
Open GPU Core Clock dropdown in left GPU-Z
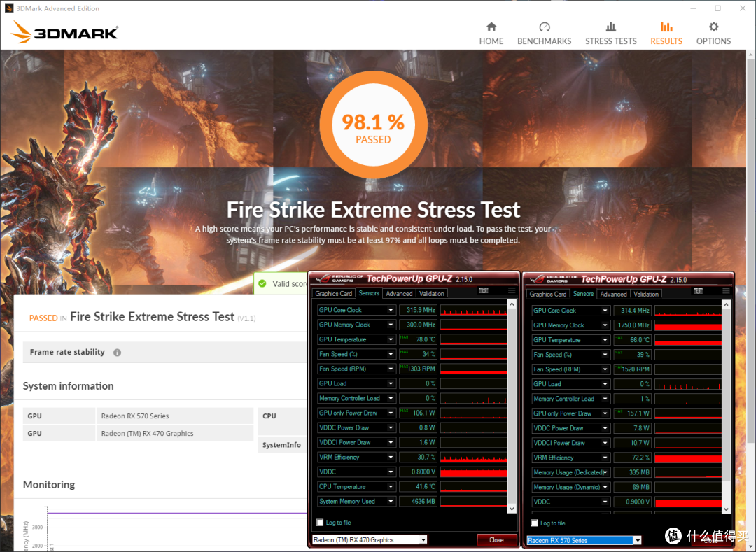coord(391,310)
